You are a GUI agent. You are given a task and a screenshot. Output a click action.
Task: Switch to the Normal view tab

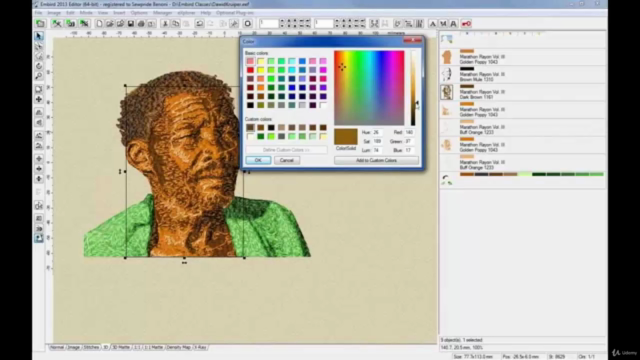tap(57, 347)
